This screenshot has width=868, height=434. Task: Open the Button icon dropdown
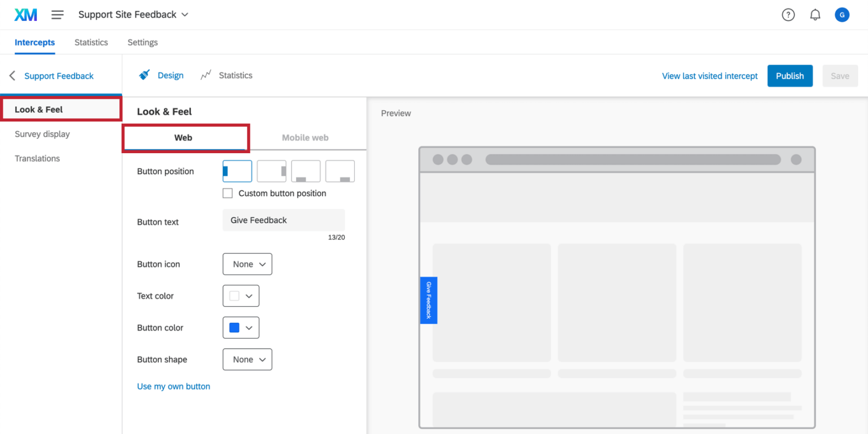pyautogui.click(x=247, y=264)
